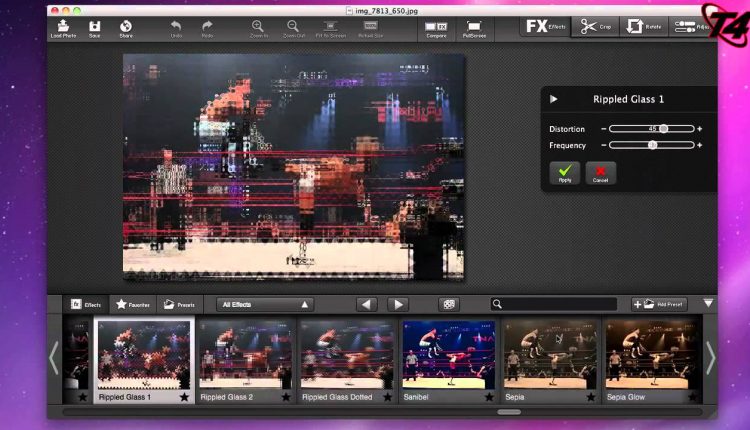Image resolution: width=750 pixels, height=430 pixels.
Task: Click the minus button beside Distortion
Action: click(604, 129)
